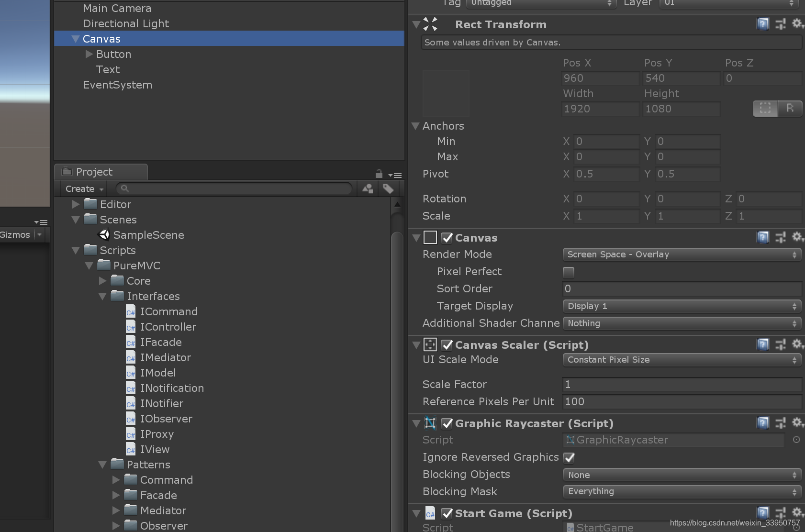Screen dimensions: 805x532
Task: Expand the Editor folder
Action: pos(76,204)
